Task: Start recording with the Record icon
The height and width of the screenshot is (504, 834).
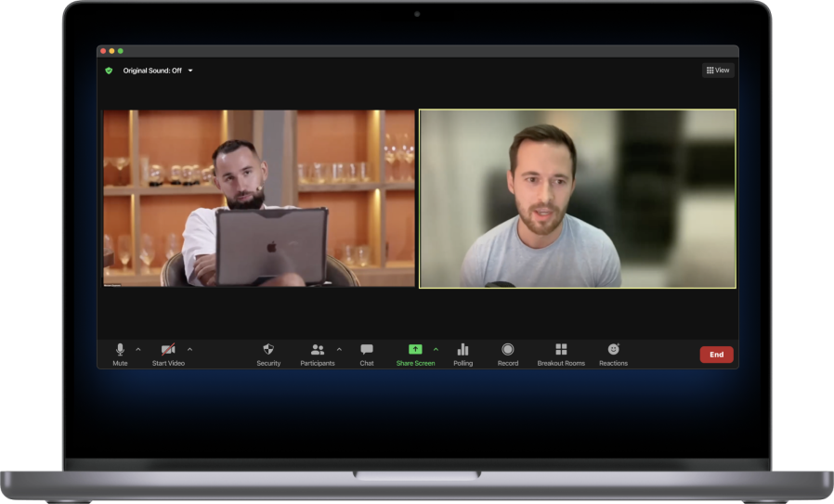Action: (508, 349)
